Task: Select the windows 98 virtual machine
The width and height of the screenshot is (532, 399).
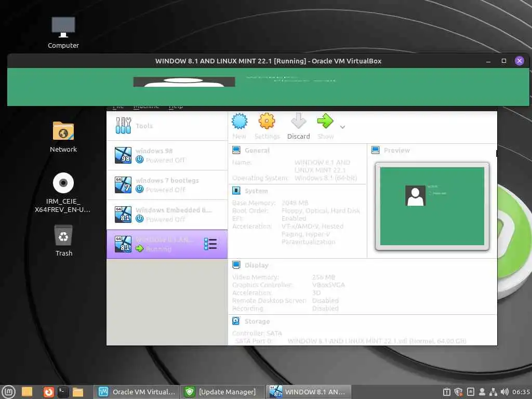Action: coord(167,155)
